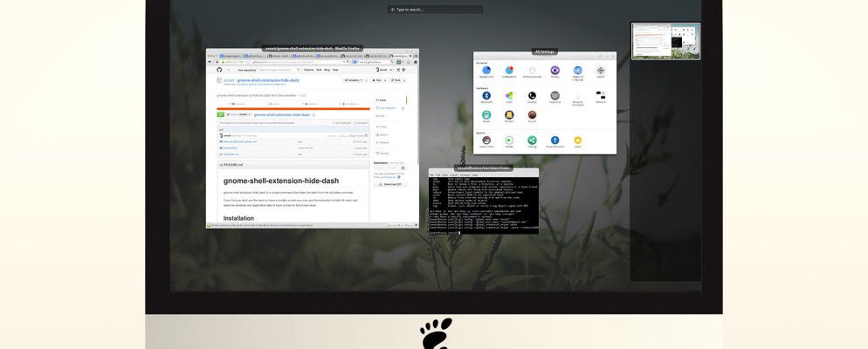
Task: Open the Printers settings icon
Action: (509, 117)
